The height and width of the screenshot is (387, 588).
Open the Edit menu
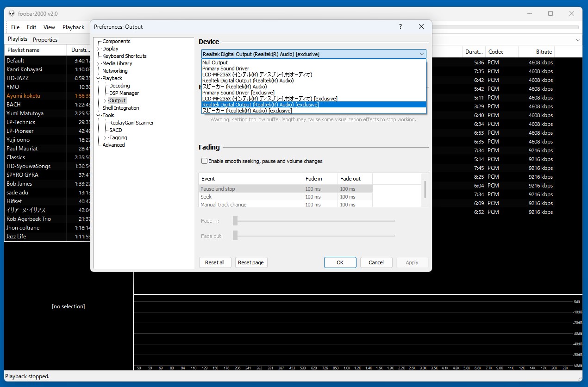pos(31,27)
